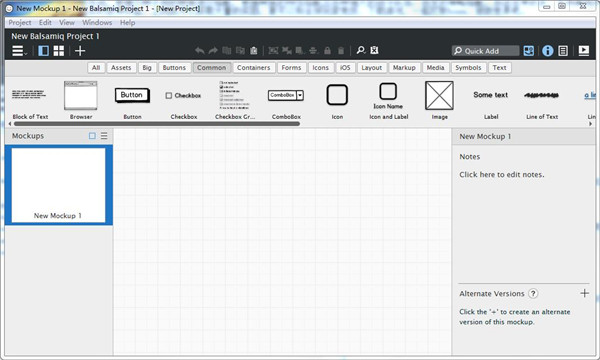Select the Media library category
Viewport: 600px width, 360px height.
pos(435,68)
